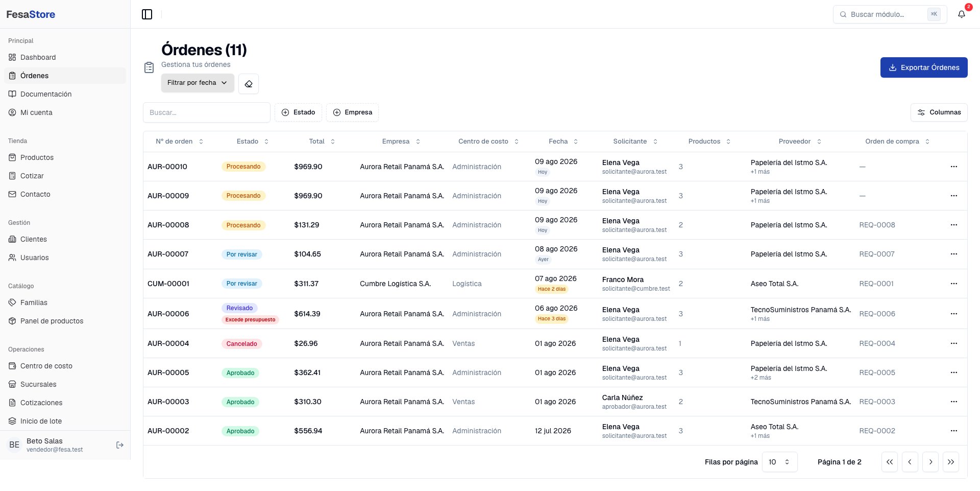Go to the last page of orders
Image resolution: width=980 pixels, height=491 pixels.
[951, 462]
